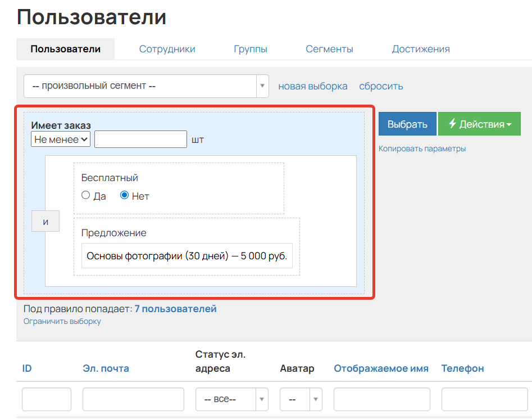
Task: Click the arrow icon on Статус эл. адреса filter
Action: tap(261, 399)
